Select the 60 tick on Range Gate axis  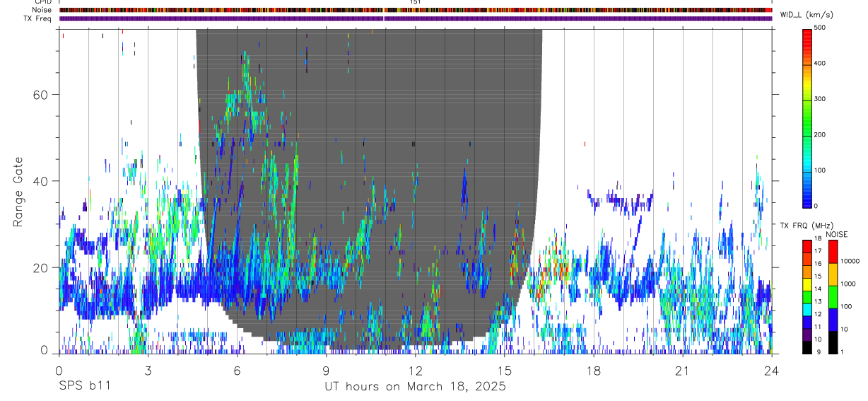[x=40, y=94]
